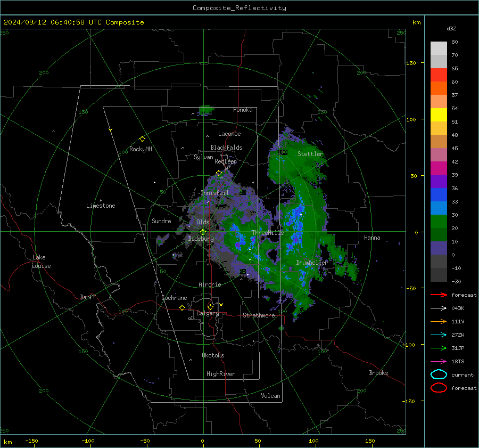Select the cyan 27ZW arrow legend icon
Viewport: 479px width, 448px height.
tap(439, 335)
